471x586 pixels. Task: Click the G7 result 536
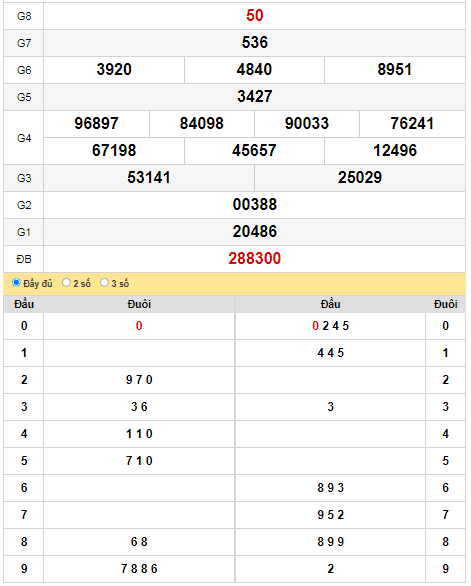point(255,43)
